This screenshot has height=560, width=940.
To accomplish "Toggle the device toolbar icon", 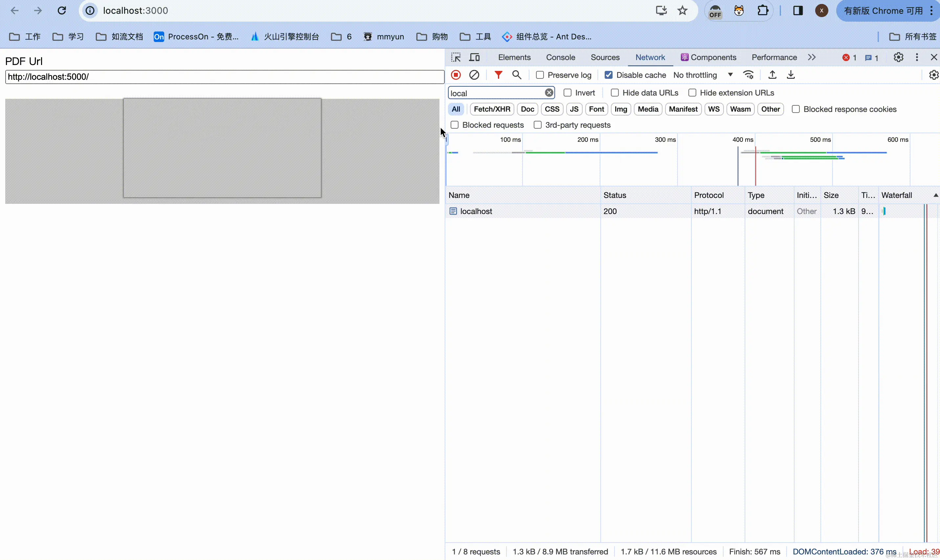I will point(475,57).
